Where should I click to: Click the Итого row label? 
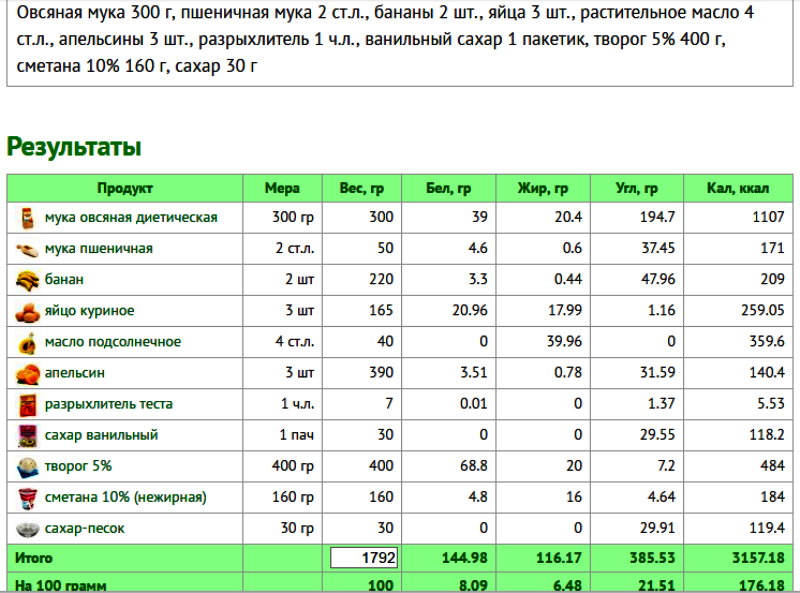point(34,558)
